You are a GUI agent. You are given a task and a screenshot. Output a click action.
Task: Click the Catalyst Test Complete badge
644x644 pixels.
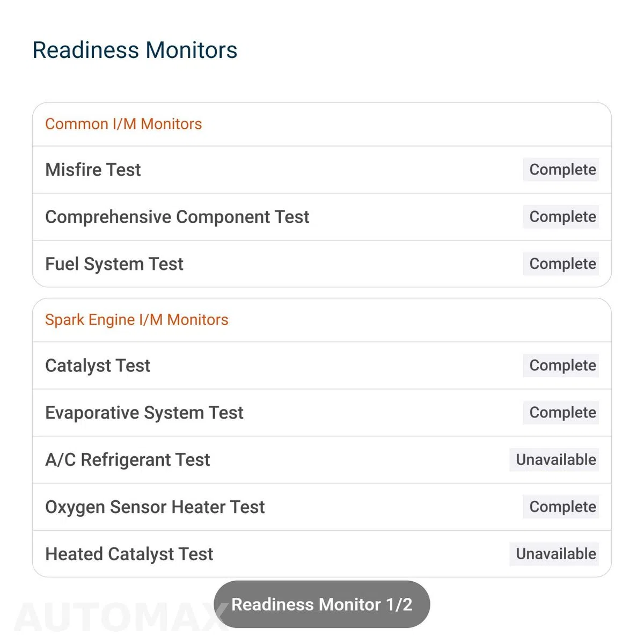tap(561, 365)
